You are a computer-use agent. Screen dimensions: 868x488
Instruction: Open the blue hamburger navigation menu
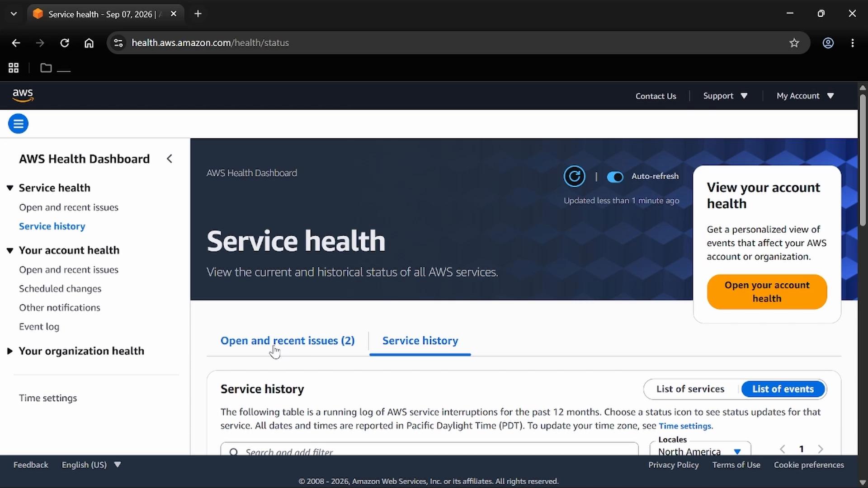coord(18,123)
